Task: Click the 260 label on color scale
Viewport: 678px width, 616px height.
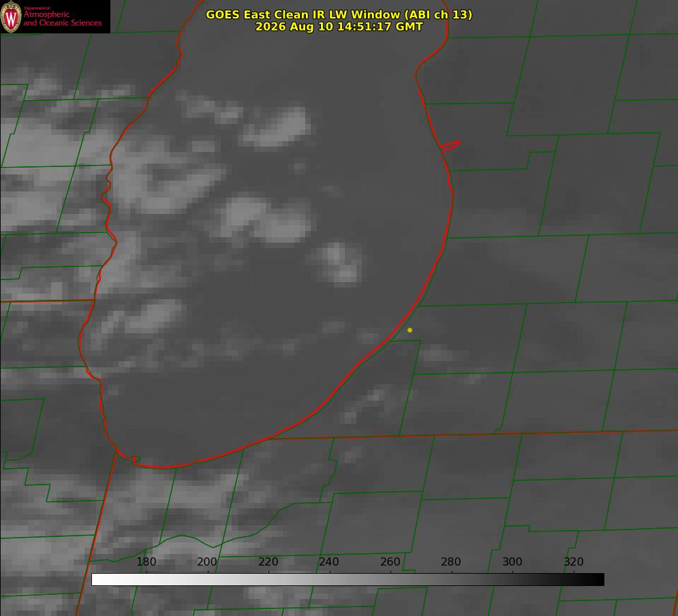Action: click(390, 561)
